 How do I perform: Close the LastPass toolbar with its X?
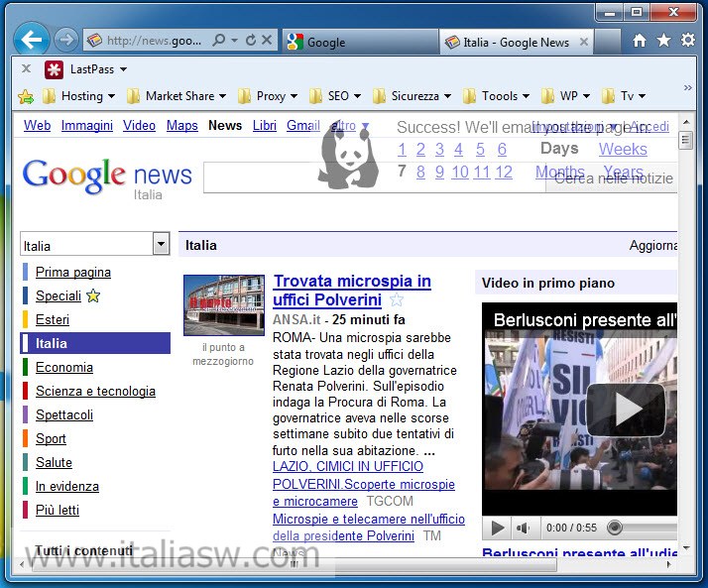tap(26, 68)
